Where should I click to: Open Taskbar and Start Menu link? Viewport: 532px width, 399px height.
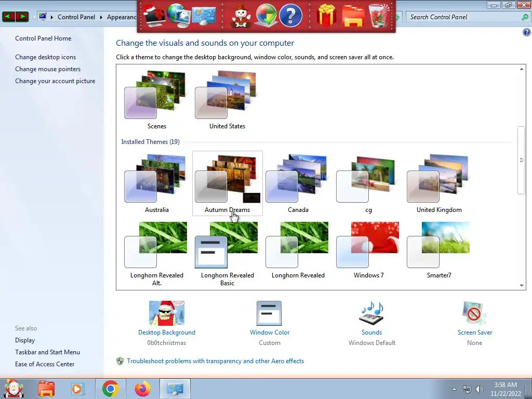pyautogui.click(x=47, y=352)
